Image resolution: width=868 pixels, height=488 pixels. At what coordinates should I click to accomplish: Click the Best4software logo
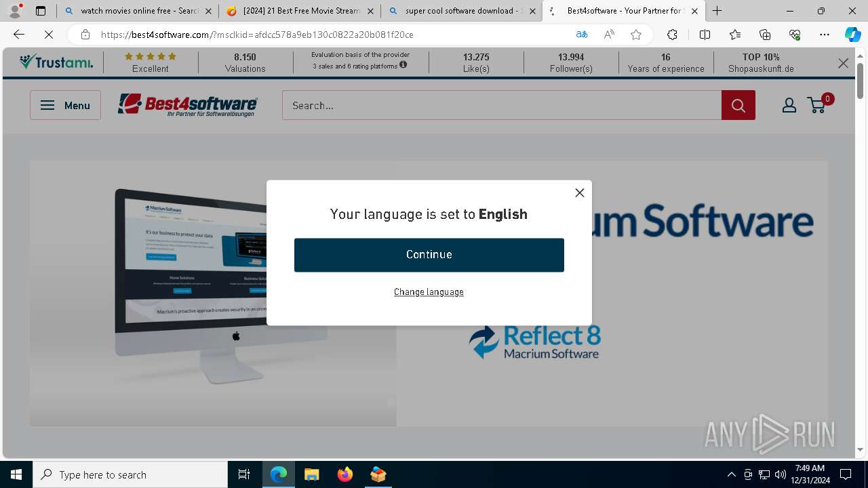[x=188, y=105]
